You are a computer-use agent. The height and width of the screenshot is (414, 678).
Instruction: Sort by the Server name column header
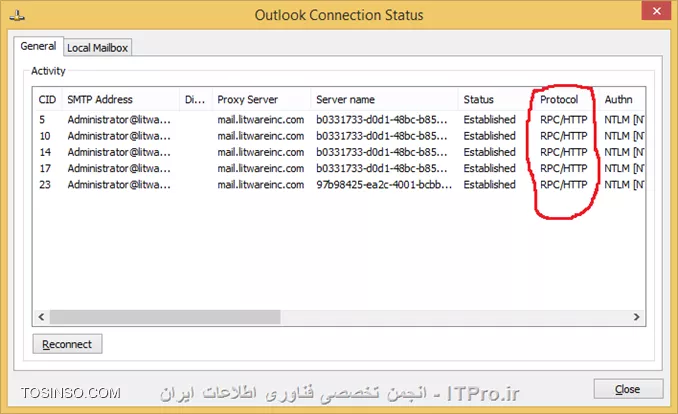coord(384,99)
